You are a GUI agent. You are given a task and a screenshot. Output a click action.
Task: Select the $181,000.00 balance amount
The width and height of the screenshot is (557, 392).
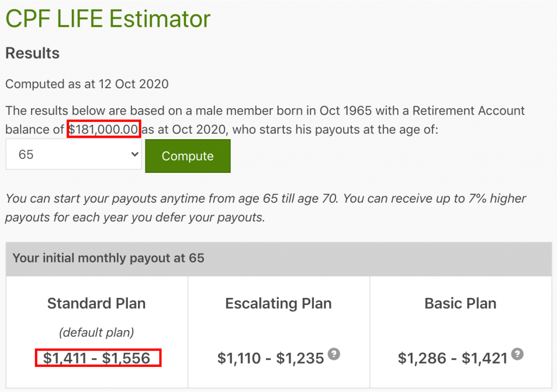click(104, 130)
